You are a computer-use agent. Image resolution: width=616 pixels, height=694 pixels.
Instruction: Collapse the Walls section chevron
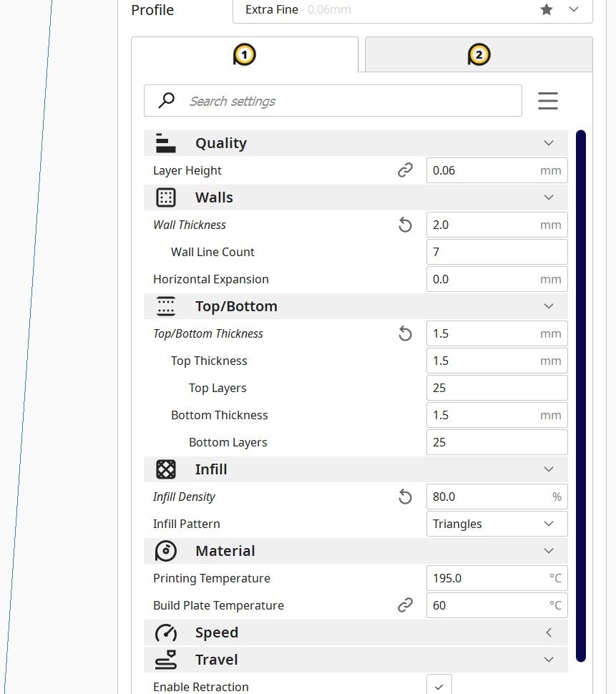coord(549,197)
